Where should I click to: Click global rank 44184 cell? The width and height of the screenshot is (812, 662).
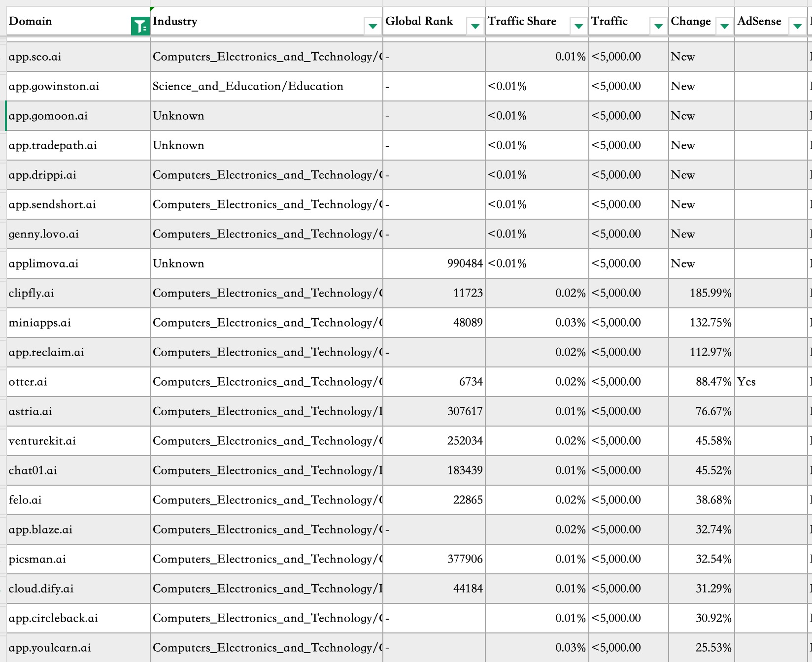click(x=434, y=589)
